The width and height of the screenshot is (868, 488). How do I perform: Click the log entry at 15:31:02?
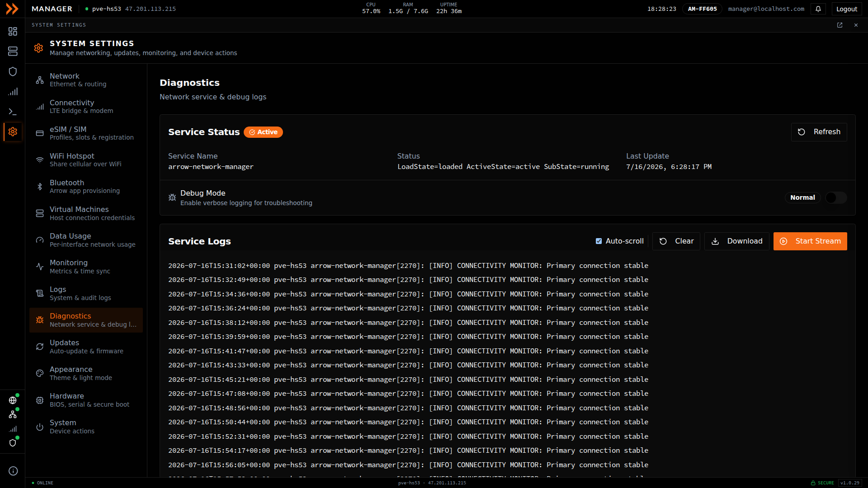408,266
